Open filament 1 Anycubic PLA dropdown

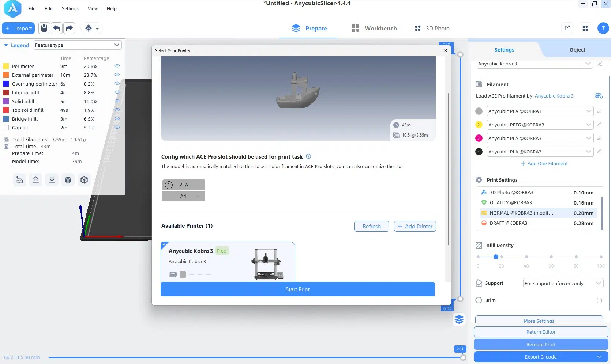coord(540,111)
